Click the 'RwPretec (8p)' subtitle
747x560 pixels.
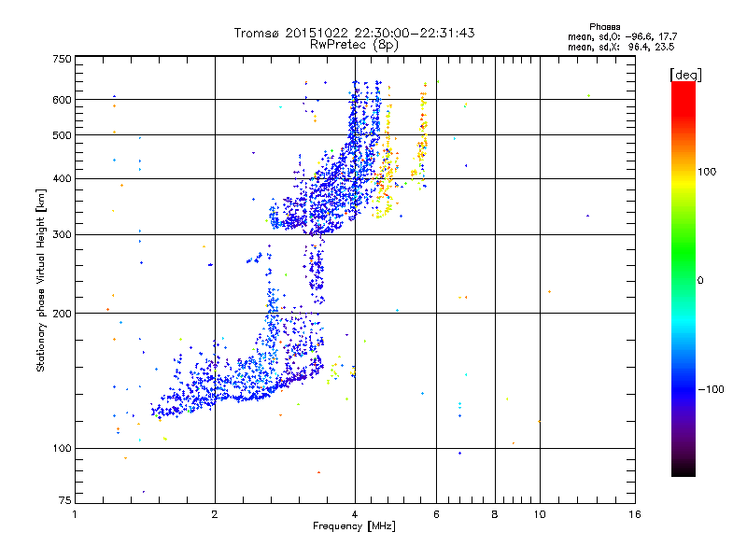pyautogui.click(x=354, y=45)
